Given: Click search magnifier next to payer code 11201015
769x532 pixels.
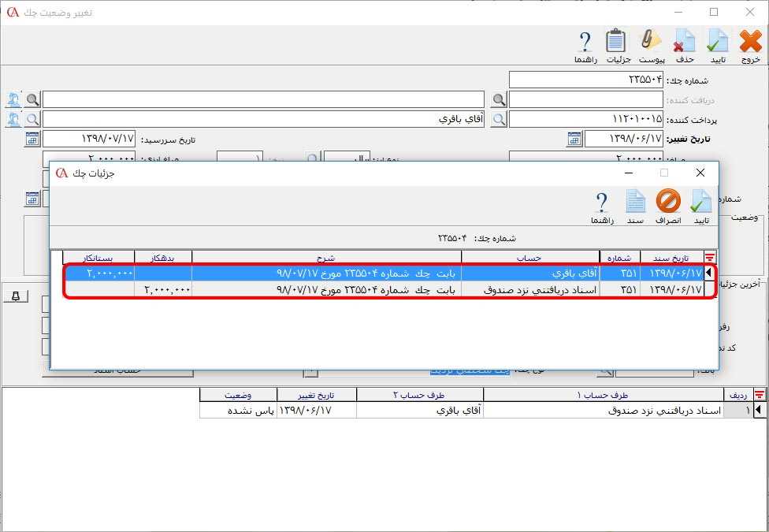Looking at the screenshot, I should coord(499,120).
